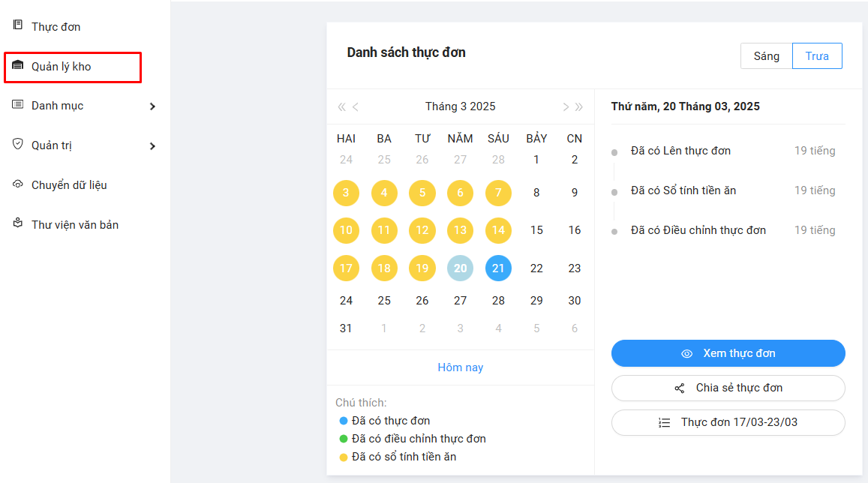Expand the Danh mục submenu chevron
The height and width of the screenshot is (483, 868).
(152, 106)
